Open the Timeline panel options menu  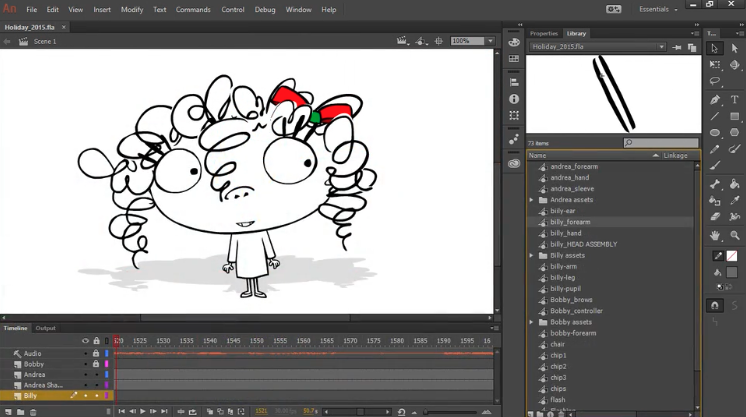495,328
